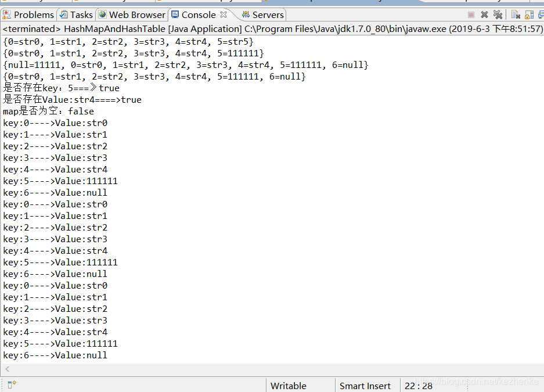Click the Web Browser globe icon
The image size is (544, 392).
(x=103, y=15)
